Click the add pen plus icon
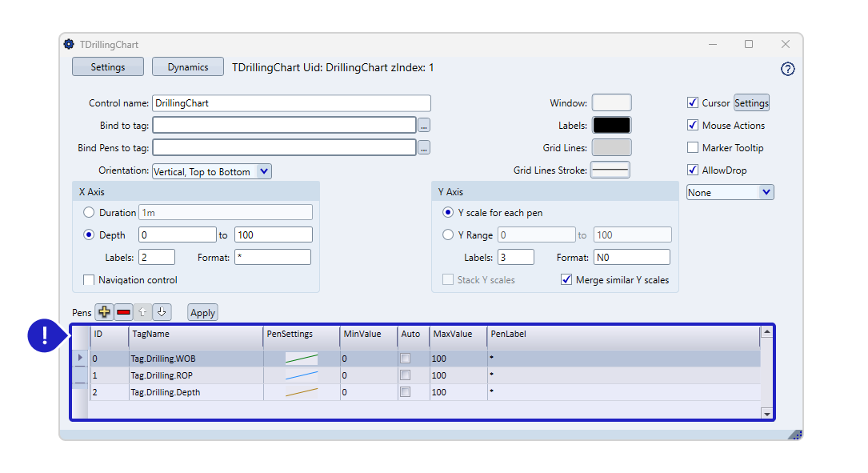 click(104, 312)
